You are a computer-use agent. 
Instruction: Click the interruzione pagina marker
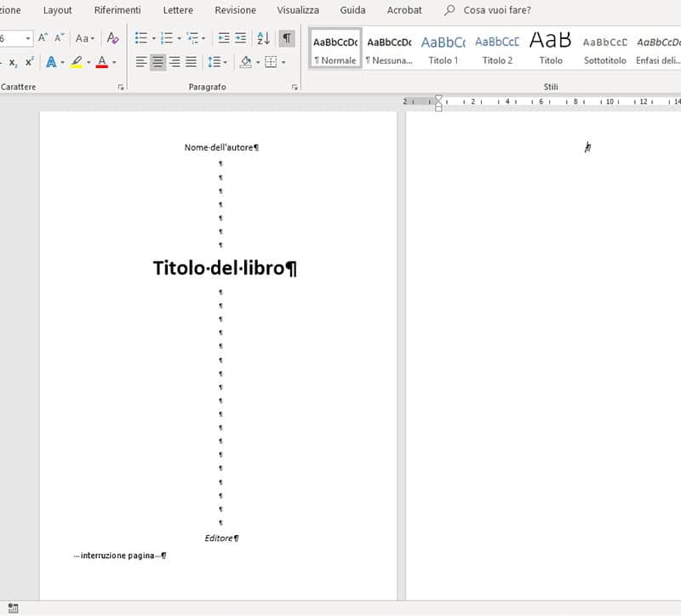(x=120, y=556)
